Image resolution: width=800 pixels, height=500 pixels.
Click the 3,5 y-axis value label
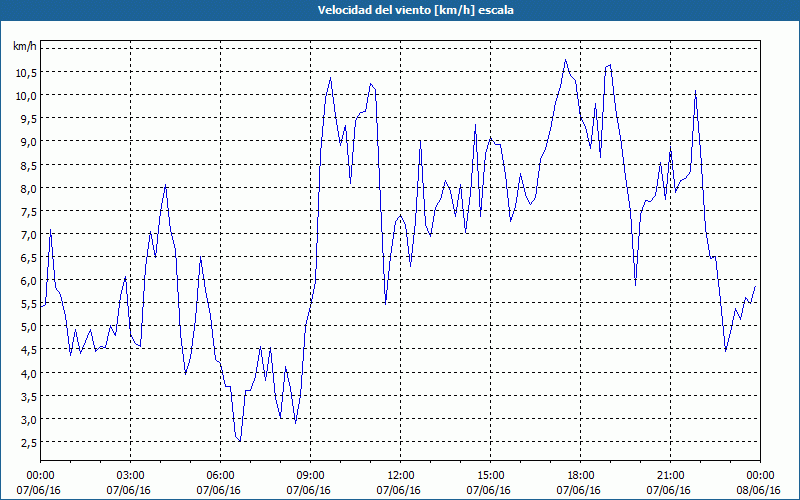(x=28, y=396)
